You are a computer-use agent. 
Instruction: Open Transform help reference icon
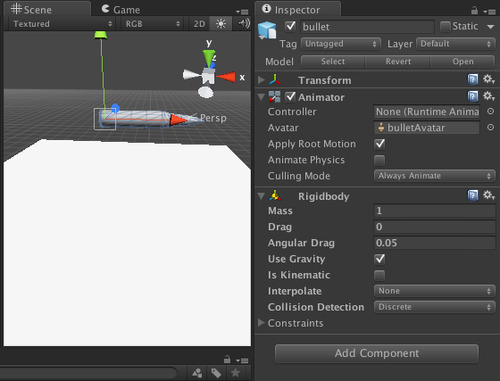[x=473, y=79]
